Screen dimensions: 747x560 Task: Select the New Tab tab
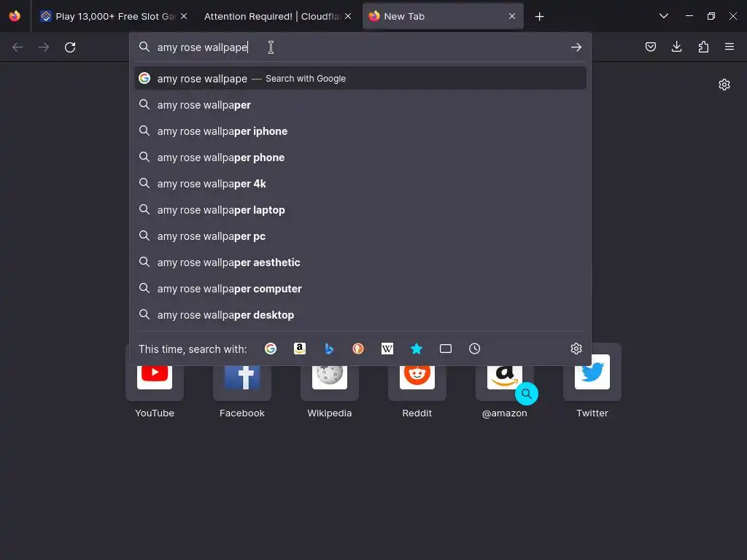[x=443, y=16]
